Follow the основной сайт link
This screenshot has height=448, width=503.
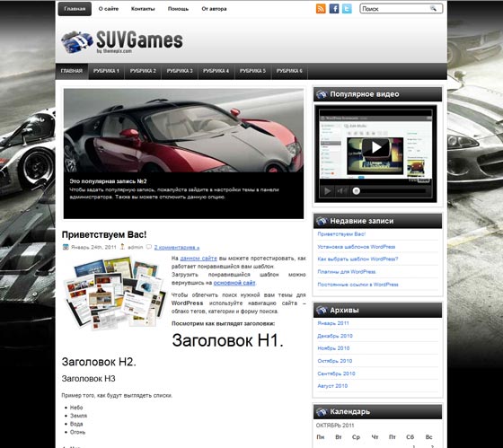pos(234,283)
